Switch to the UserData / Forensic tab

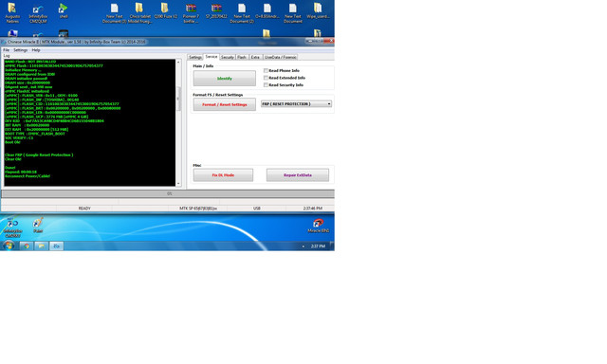click(281, 57)
